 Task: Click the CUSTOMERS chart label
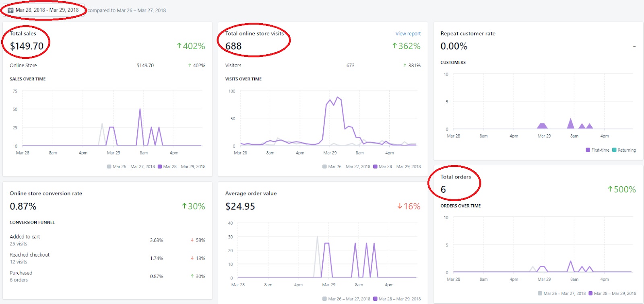pos(453,63)
